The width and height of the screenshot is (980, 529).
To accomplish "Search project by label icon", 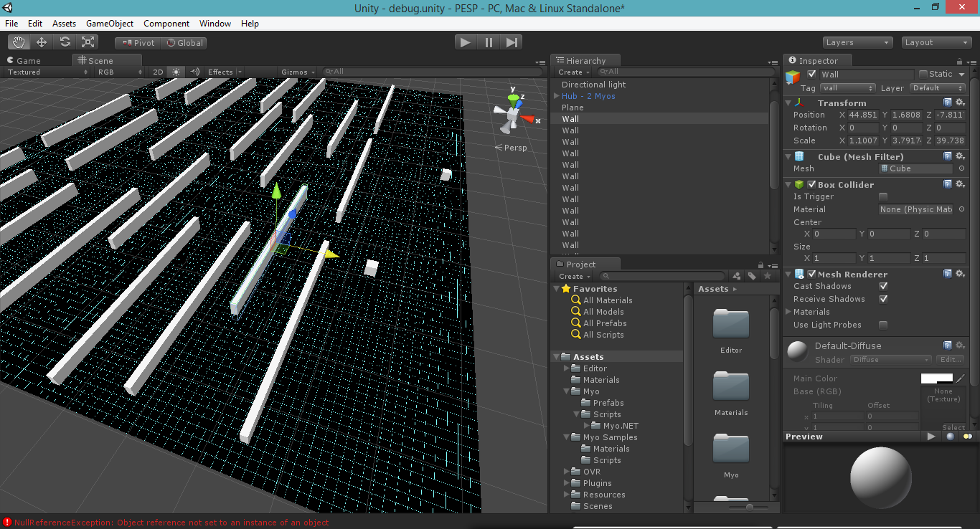I will (x=752, y=276).
